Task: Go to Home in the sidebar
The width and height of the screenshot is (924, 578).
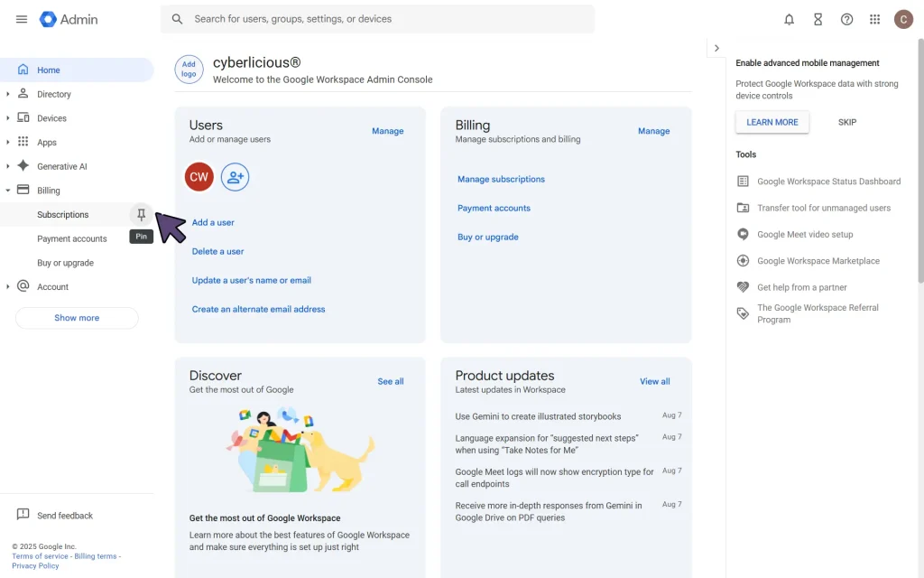Action: tap(77, 70)
